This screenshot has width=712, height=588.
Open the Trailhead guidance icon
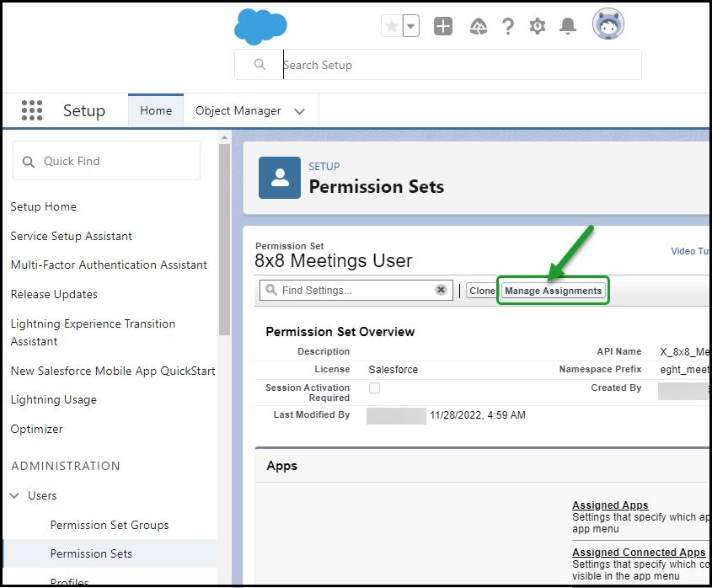[478, 26]
